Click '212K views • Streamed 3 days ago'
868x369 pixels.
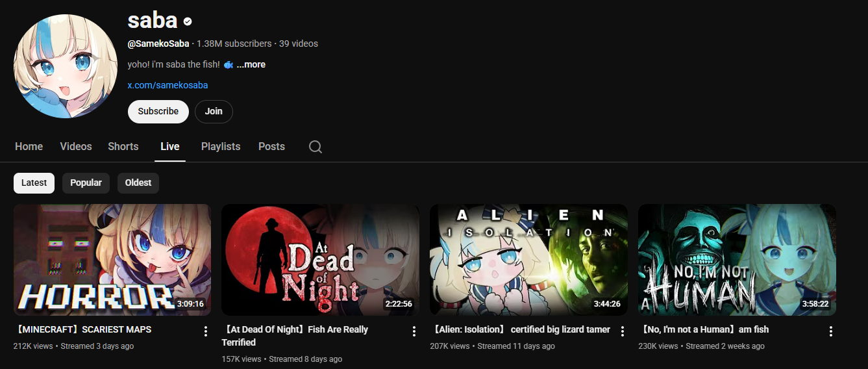(73, 346)
